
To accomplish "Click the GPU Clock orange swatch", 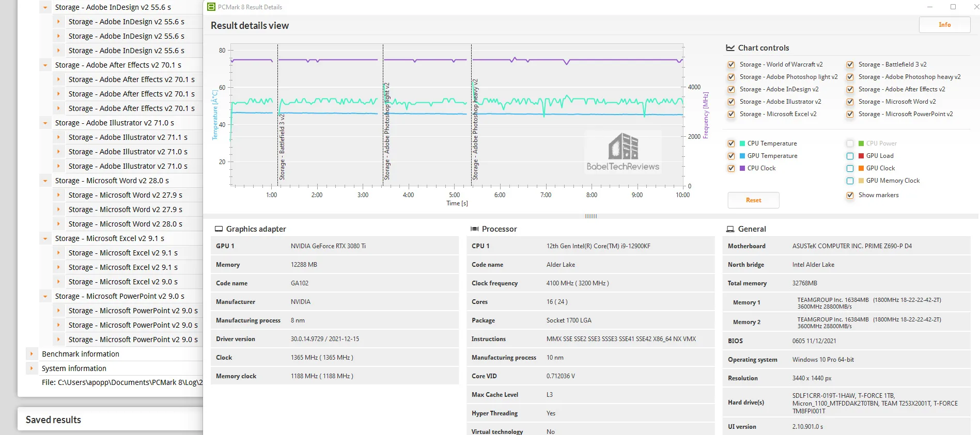I will coord(861,168).
